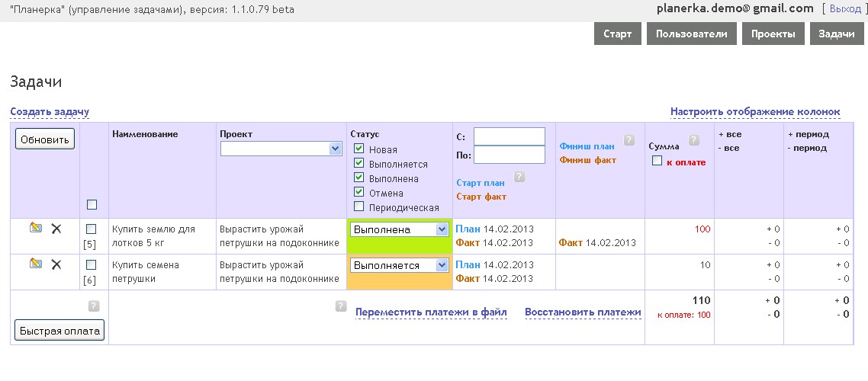Click the help icon beside Финиш план
868x381 pixels.
click(x=629, y=140)
